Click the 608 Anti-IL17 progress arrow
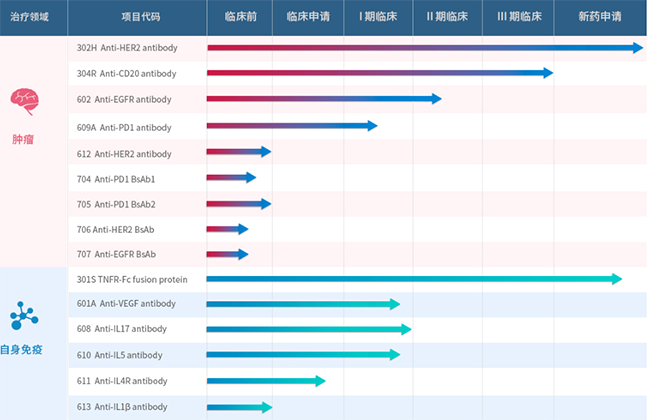Screen dimensions: 650x420 point(309,330)
